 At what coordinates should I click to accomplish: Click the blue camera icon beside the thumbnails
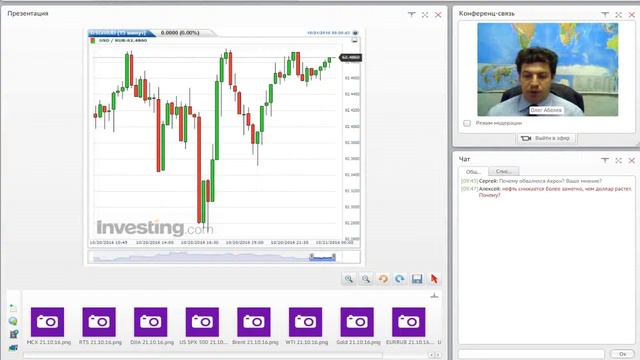pyautogui.click(x=13, y=348)
